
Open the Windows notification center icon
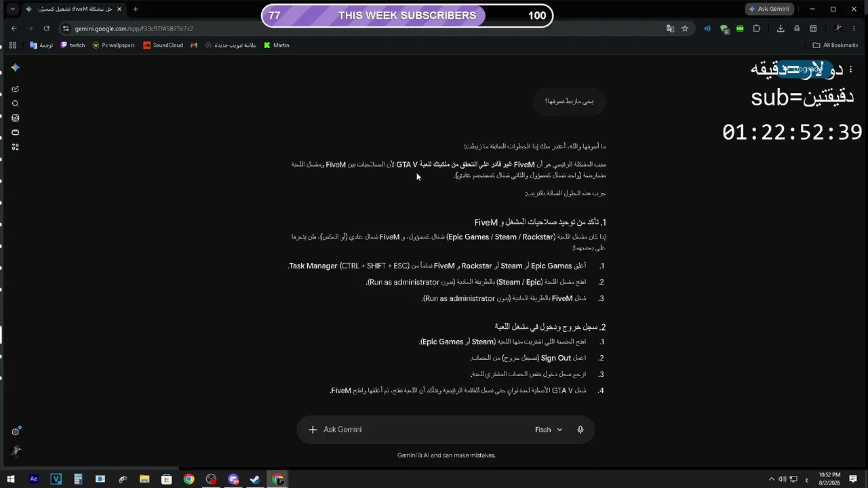(x=853, y=479)
